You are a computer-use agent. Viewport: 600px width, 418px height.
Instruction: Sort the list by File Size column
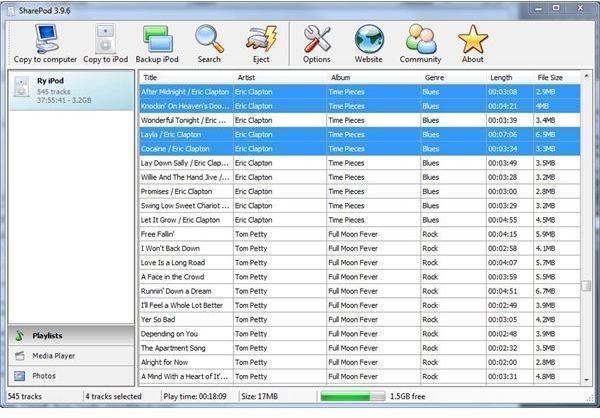tap(557, 77)
